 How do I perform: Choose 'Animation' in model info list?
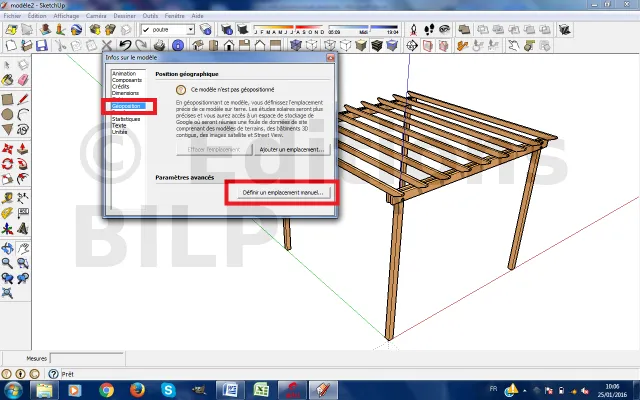tap(124, 73)
